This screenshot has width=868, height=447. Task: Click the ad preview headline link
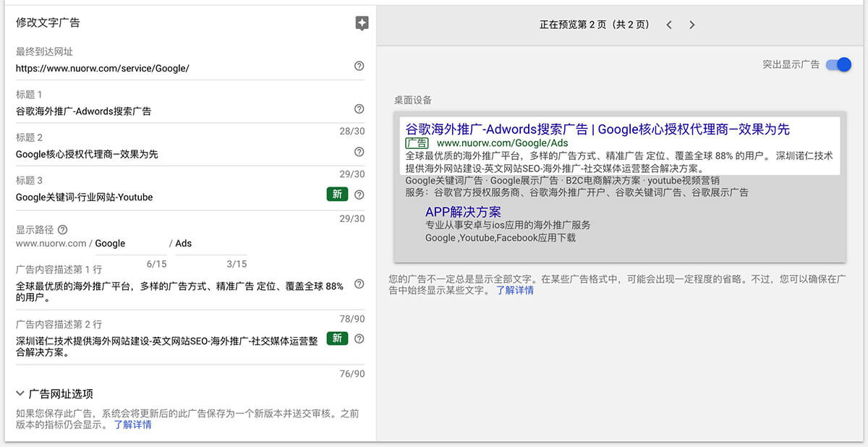pyautogui.click(x=597, y=129)
